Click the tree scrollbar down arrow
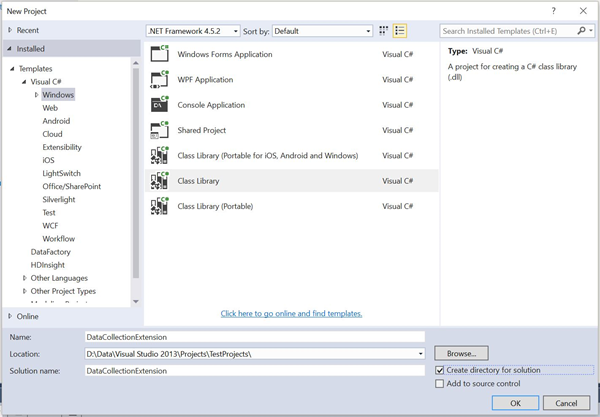This screenshot has width=600, height=417. tap(136, 301)
